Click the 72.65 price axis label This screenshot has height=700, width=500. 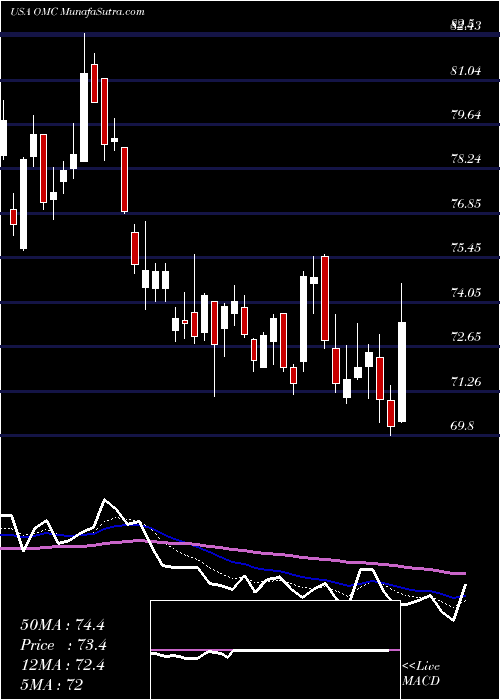tap(466, 337)
